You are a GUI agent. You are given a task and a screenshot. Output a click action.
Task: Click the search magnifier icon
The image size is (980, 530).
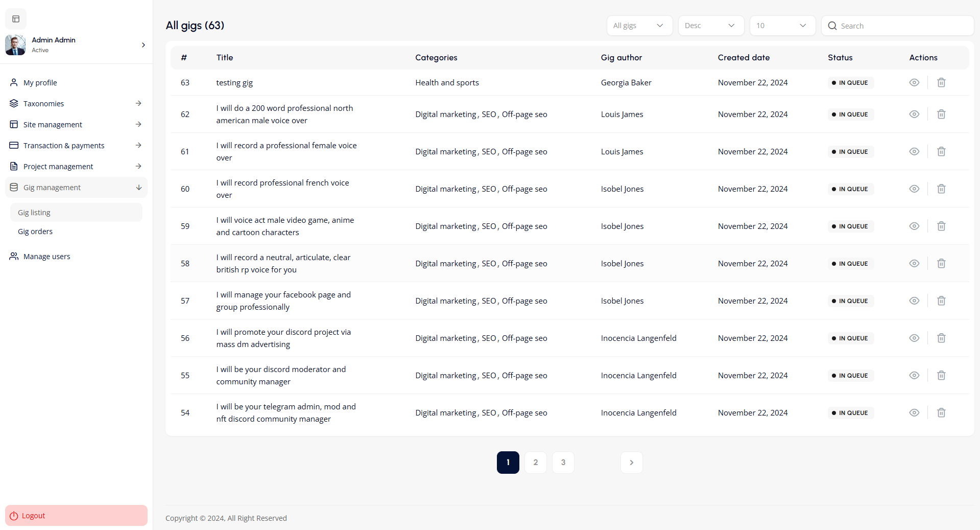(832, 26)
